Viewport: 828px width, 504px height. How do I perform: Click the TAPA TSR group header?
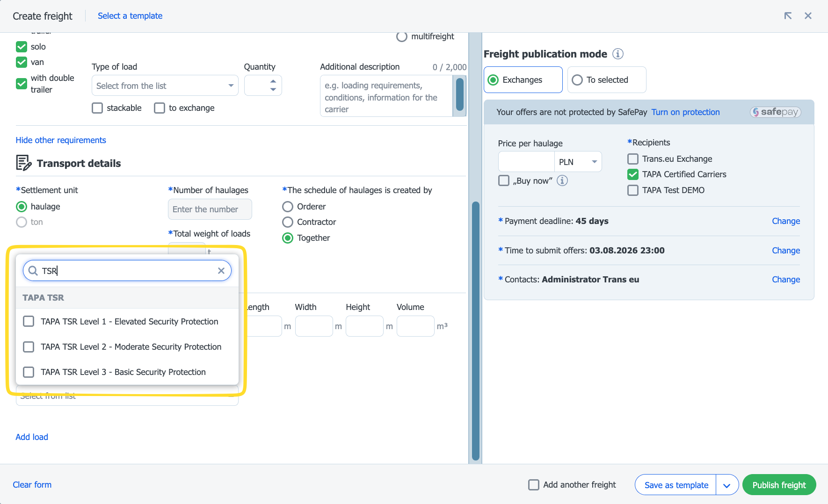127,298
